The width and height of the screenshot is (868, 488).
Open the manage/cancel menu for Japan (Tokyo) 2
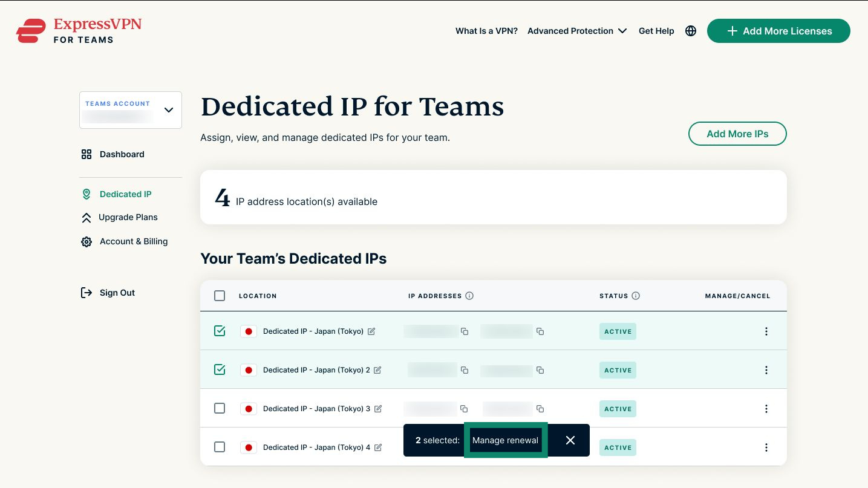[x=766, y=370]
